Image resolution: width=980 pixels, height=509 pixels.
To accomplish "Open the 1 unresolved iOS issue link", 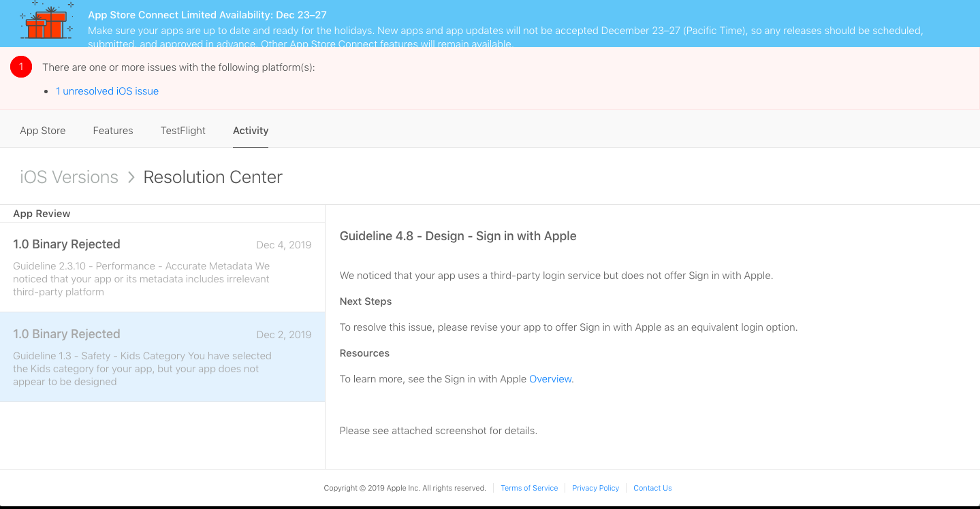I will pos(107,91).
